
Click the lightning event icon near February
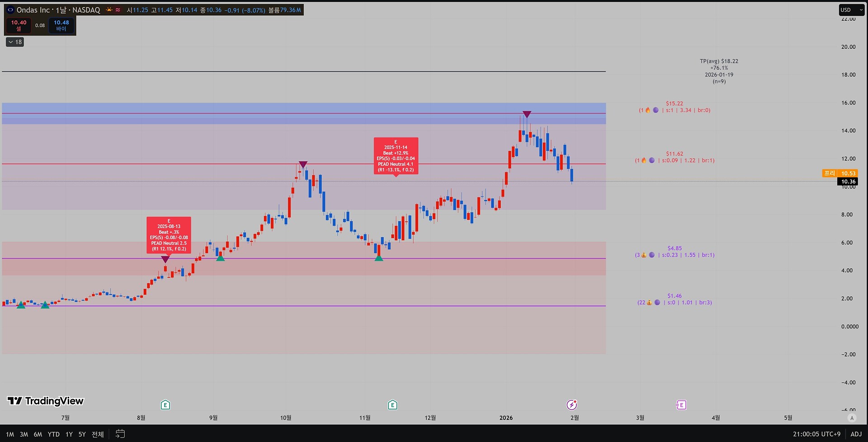click(x=572, y=405)
